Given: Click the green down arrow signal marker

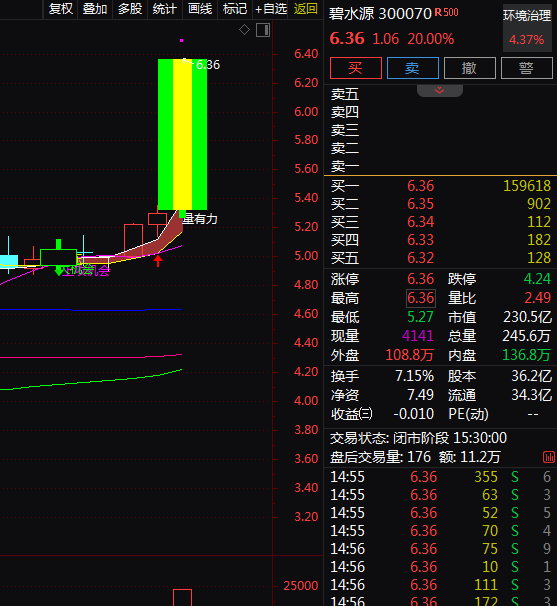Looking at the screenshot, I should click(59, 271).
